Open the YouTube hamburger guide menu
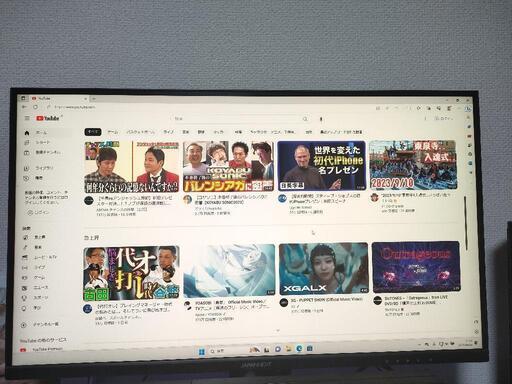 pyautogui.click(x=27, y=118)
